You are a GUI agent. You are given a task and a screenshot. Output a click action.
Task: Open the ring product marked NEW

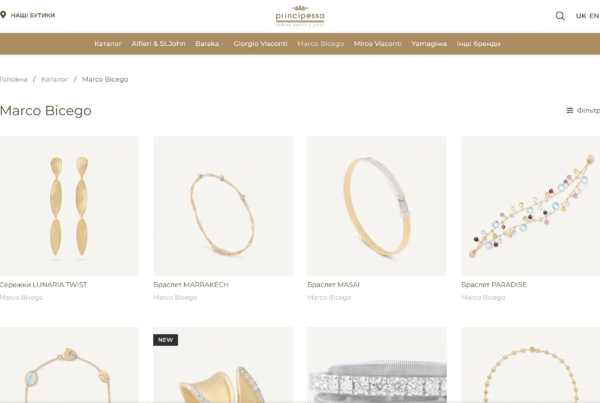223,365
